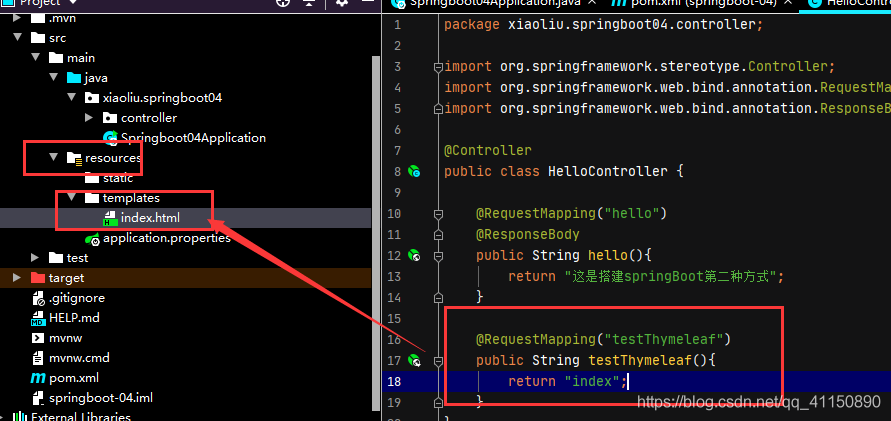Click locate opened file crosshair icon

click(x=282, y=3)
